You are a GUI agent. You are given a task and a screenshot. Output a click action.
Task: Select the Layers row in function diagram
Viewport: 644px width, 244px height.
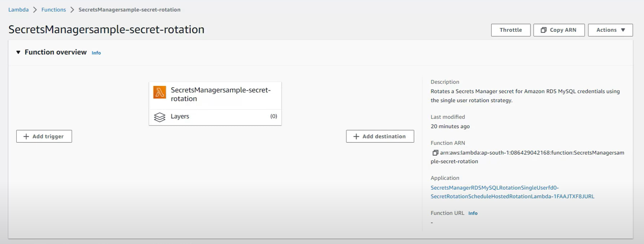215,117
